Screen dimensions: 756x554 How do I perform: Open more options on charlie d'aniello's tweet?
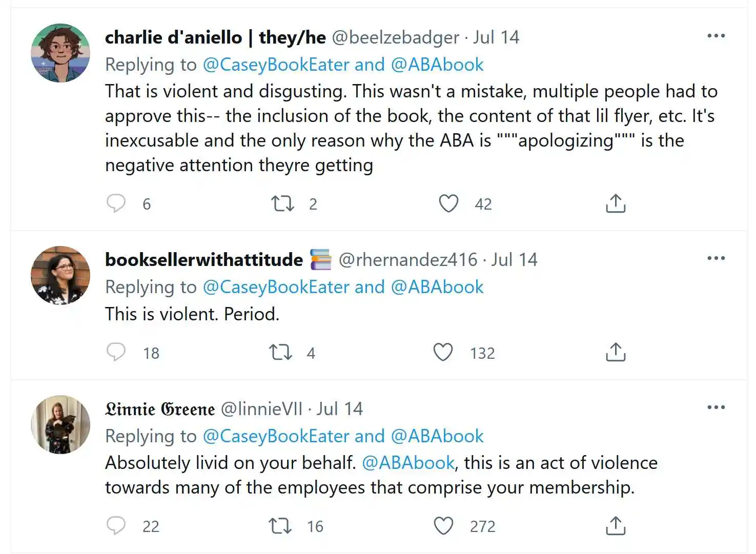[x=716, y=36]
